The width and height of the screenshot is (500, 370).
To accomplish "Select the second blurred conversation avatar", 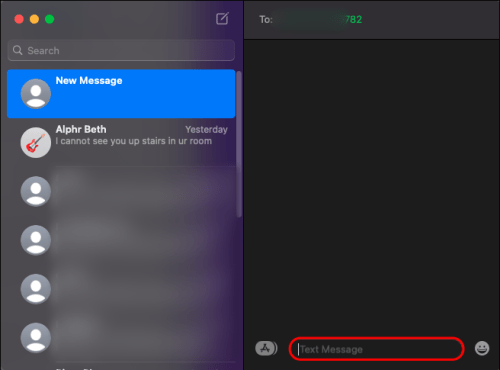I will [36, 240].
